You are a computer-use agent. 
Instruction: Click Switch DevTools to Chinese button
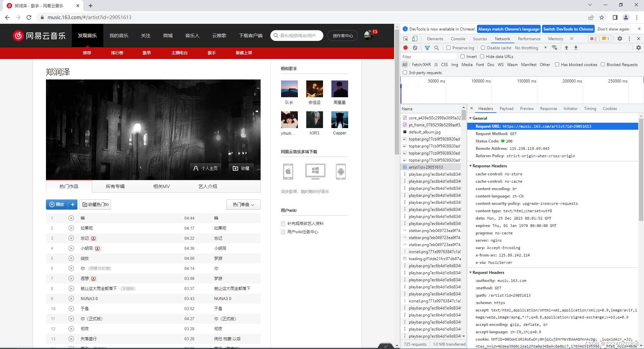click(568, 29)
